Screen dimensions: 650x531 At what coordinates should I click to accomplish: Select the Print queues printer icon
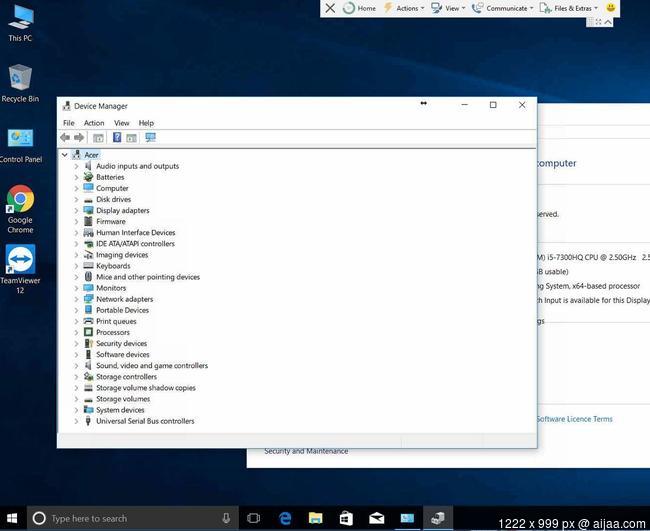tap(88, 321)
